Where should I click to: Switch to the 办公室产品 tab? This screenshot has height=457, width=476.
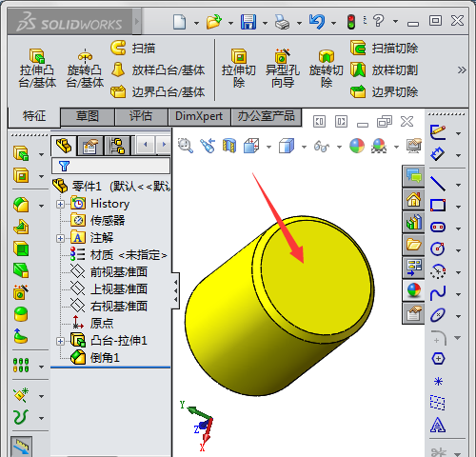(x=267, y=116)
